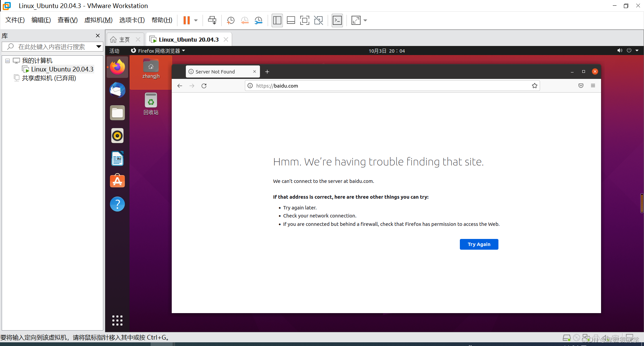Show site information icon in address bar

click(250, 86)
